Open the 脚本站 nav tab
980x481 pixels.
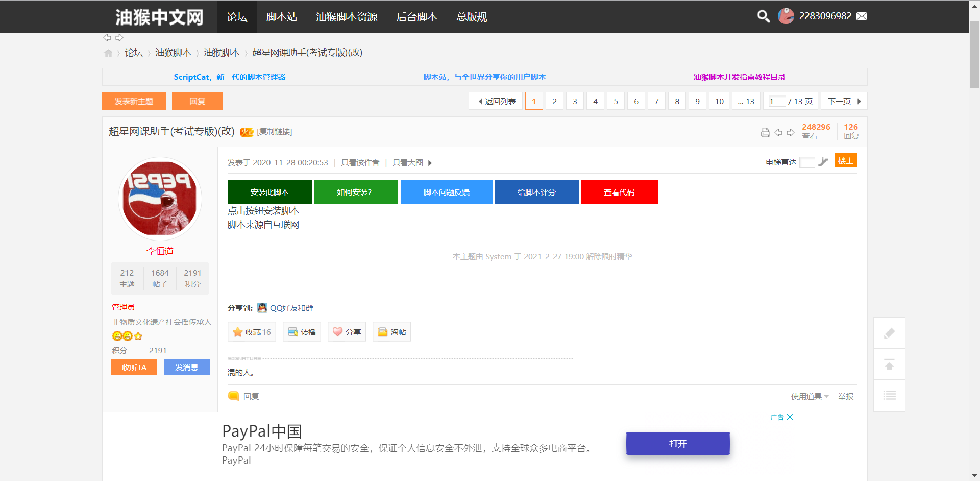point(282,17)
